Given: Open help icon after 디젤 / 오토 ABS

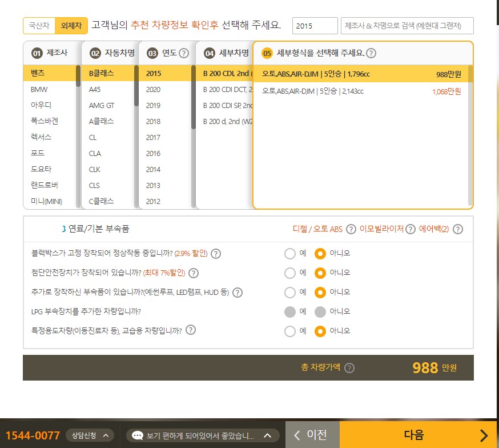Looking at the screenshot, I should (x=351, y=229).
